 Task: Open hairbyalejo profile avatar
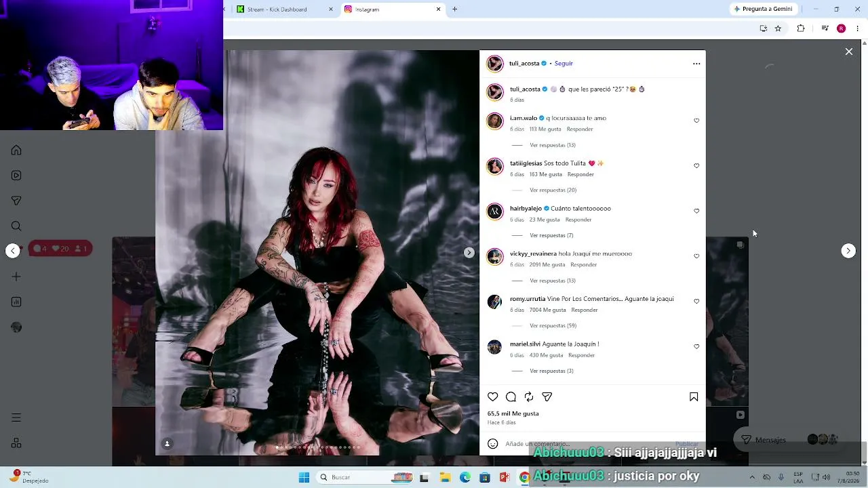(495, 211)
